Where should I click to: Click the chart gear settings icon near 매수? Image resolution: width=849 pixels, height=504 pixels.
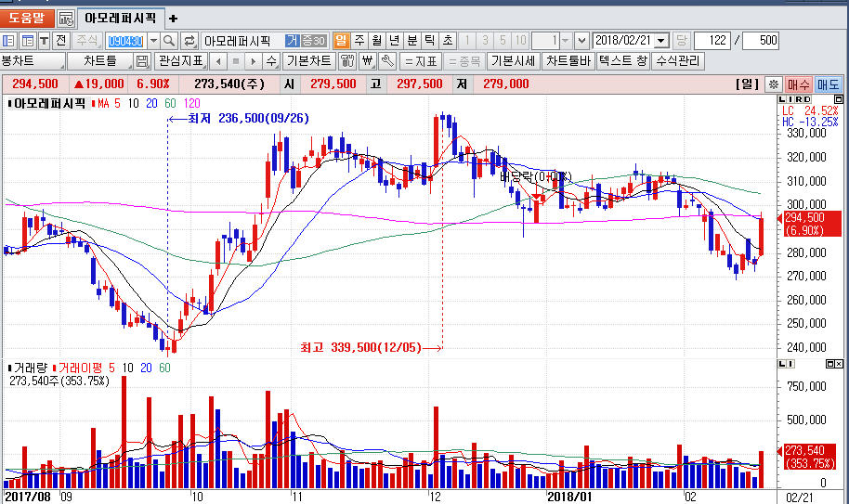click(x=773, y=84)
